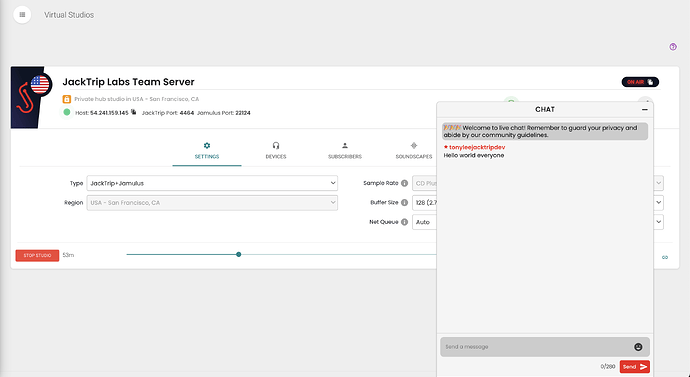This screenshot has width=690, height=377.
Task: Click the Jamulus Port 22124 value
Action: [243, 113]
